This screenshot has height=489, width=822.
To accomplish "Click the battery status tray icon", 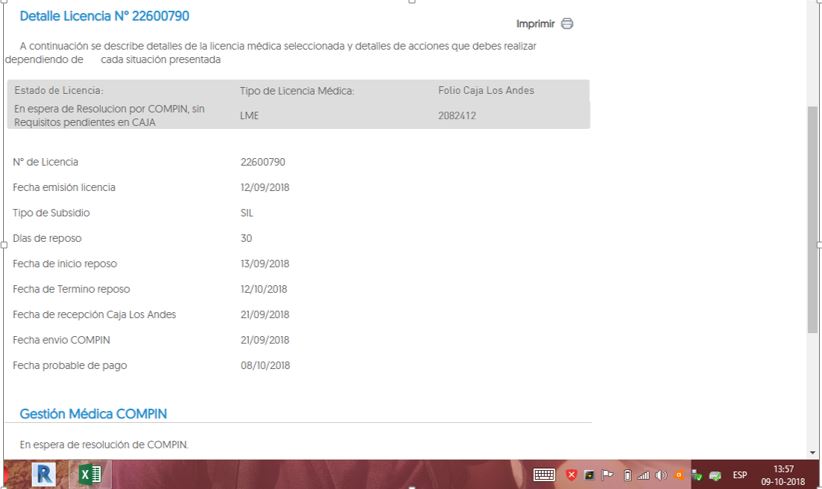I will click(627, 475).
